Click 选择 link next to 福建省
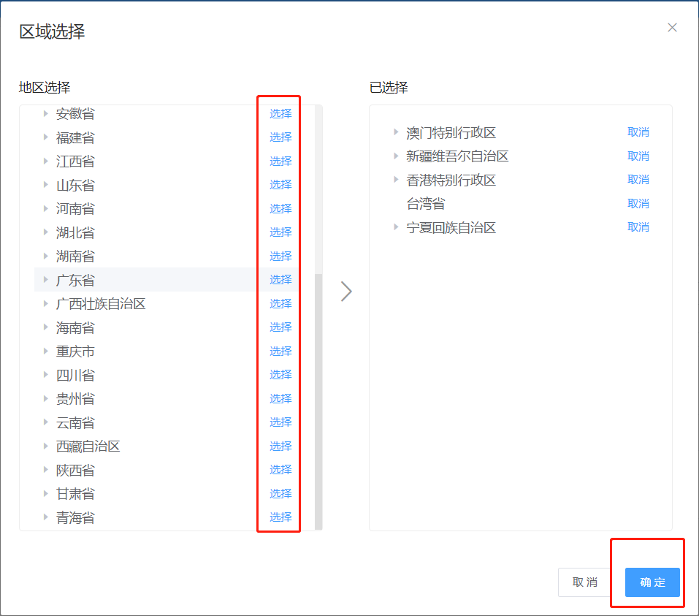The height and width of the screenshot is (616, 699). (x=280, y=137)
